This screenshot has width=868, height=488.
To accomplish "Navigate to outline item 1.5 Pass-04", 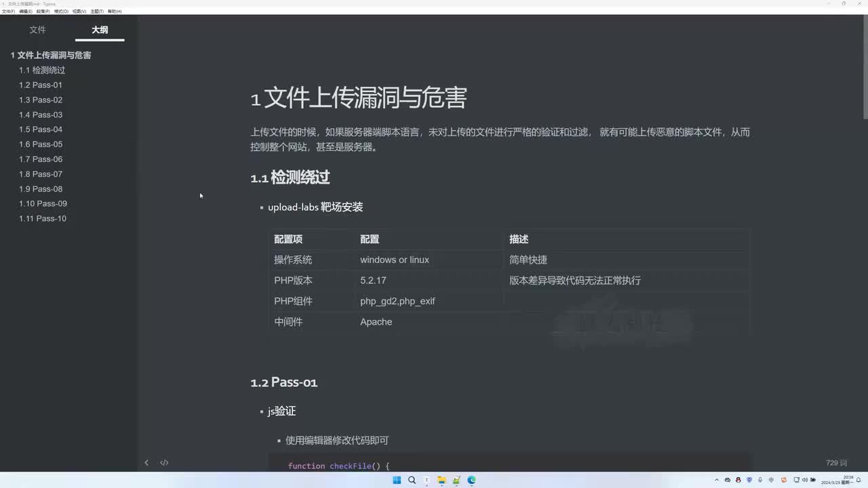I will [x=41, y=129].
